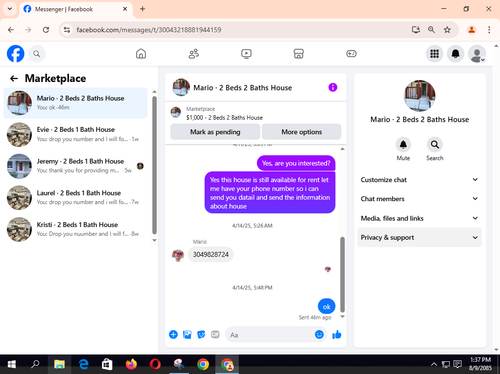Viewport: 500px width, 374px height.
Task: Choose a GIF icon
Action: [215, 334]
